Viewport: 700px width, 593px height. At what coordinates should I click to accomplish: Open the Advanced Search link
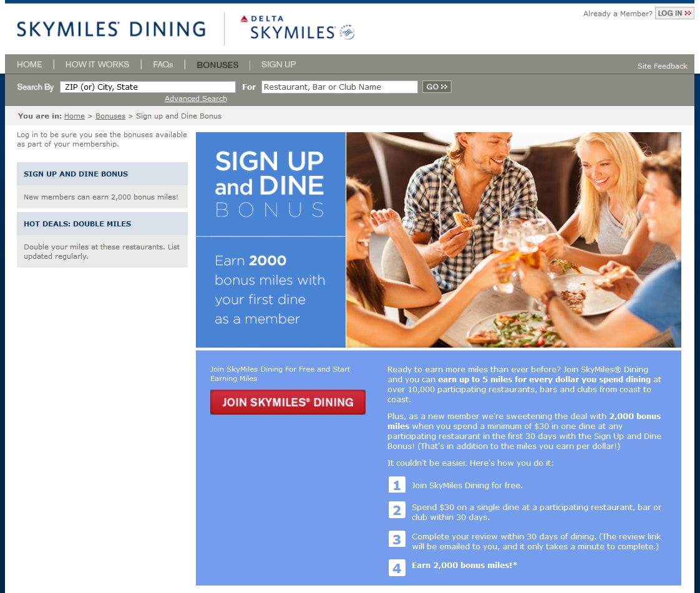195,99
